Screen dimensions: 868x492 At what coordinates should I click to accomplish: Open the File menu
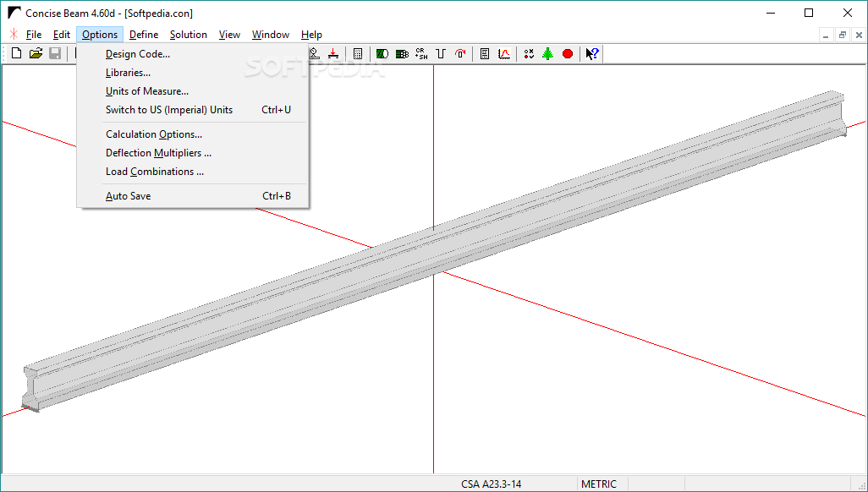tap(34, 35)
